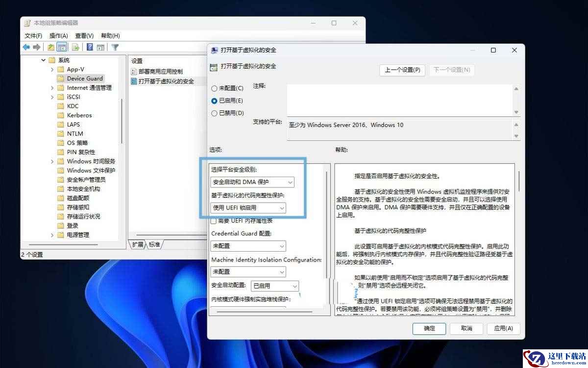
Task: Expand the 电源管理 tree node chevron
Action: click(52, 235)
